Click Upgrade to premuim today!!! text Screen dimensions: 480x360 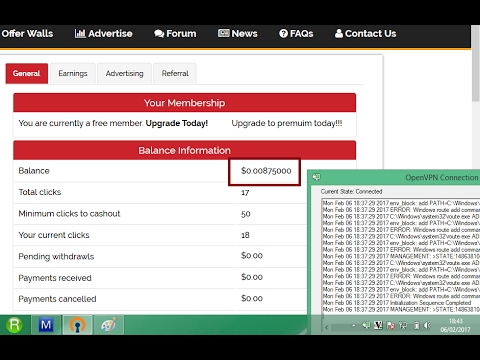pos(287,123)
